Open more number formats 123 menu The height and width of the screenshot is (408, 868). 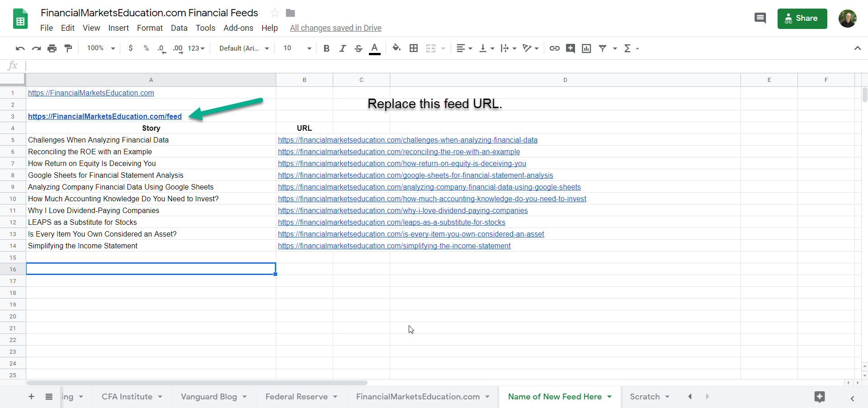(196, 48)
